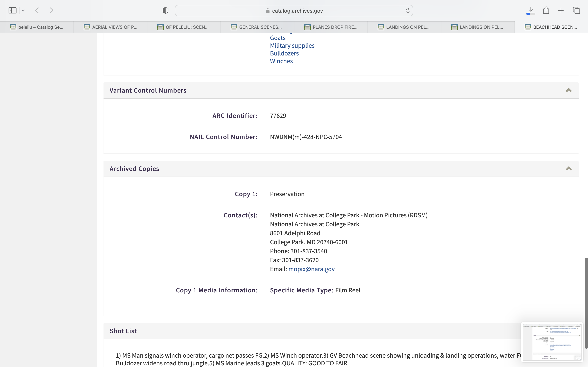Show the tab overview grid
This screenshot has width=588, height=367.
tap(576, 10)
